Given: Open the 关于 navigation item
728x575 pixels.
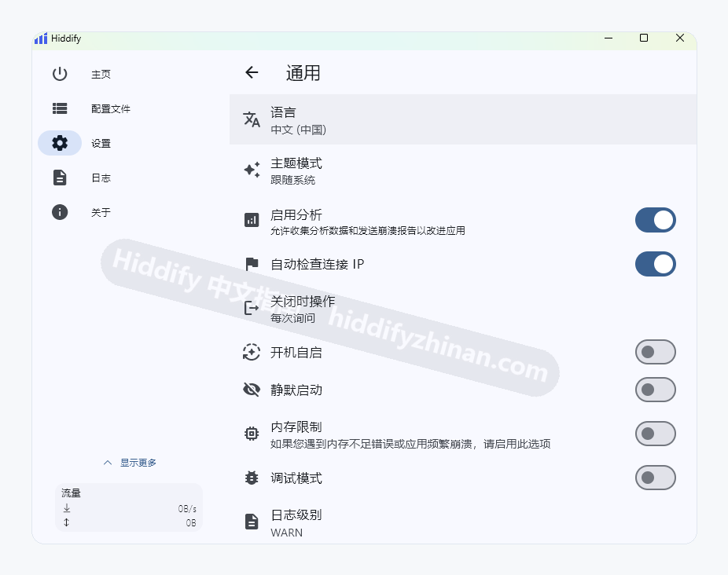Looking at the screenshot, I should (101, 213).
